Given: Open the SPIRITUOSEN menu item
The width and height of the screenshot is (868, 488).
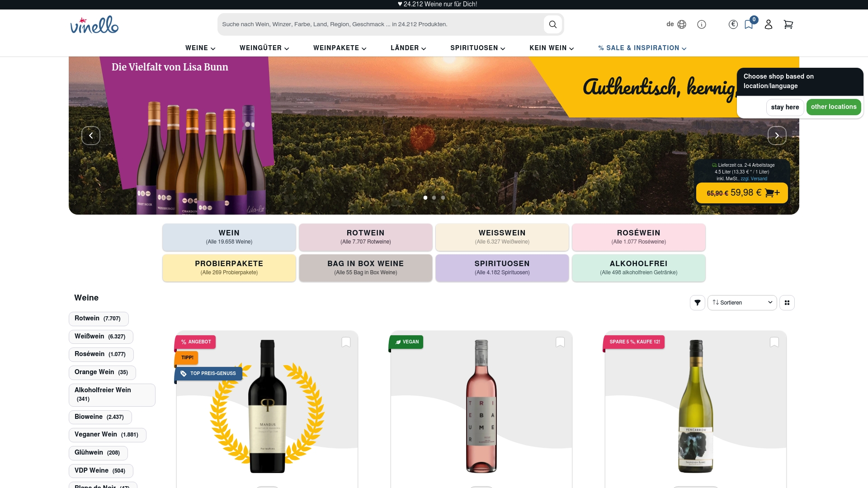Looking at the screenshot, I should [x=478, y=48].
